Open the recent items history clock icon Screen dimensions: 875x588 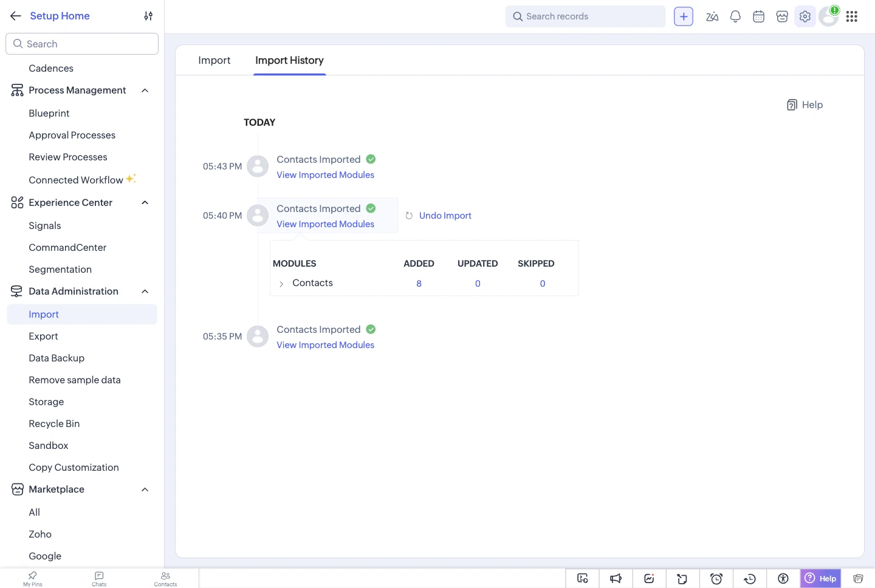pos(750,578)
